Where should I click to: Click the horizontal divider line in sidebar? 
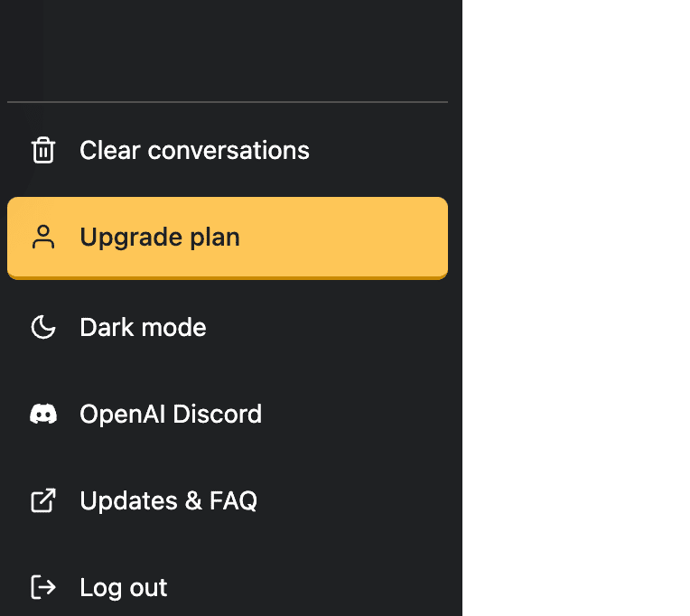[x=228, y=102]
